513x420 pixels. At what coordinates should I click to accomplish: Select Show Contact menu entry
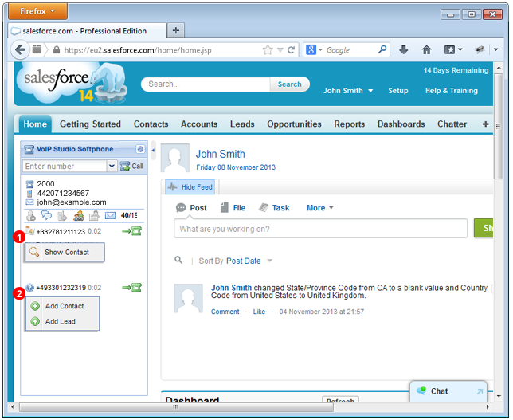pyautogui.click(x=65, y=253)
